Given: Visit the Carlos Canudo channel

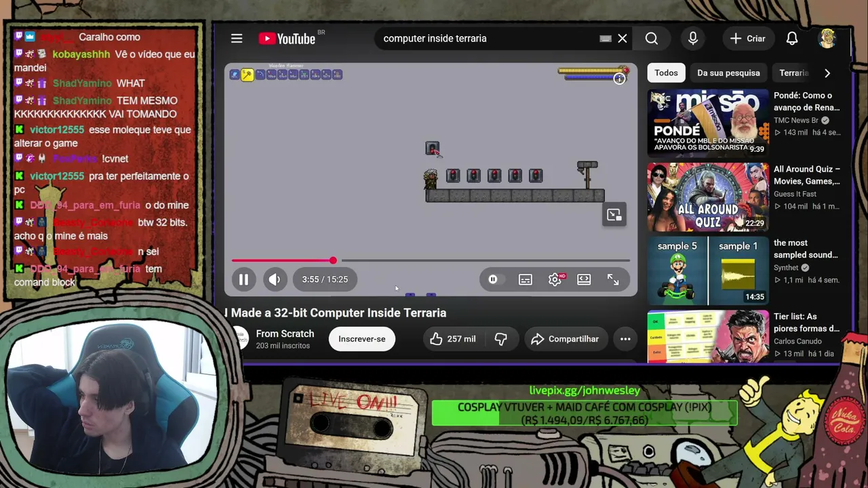Looking at the screenshot, I should (x=797, y=342).
